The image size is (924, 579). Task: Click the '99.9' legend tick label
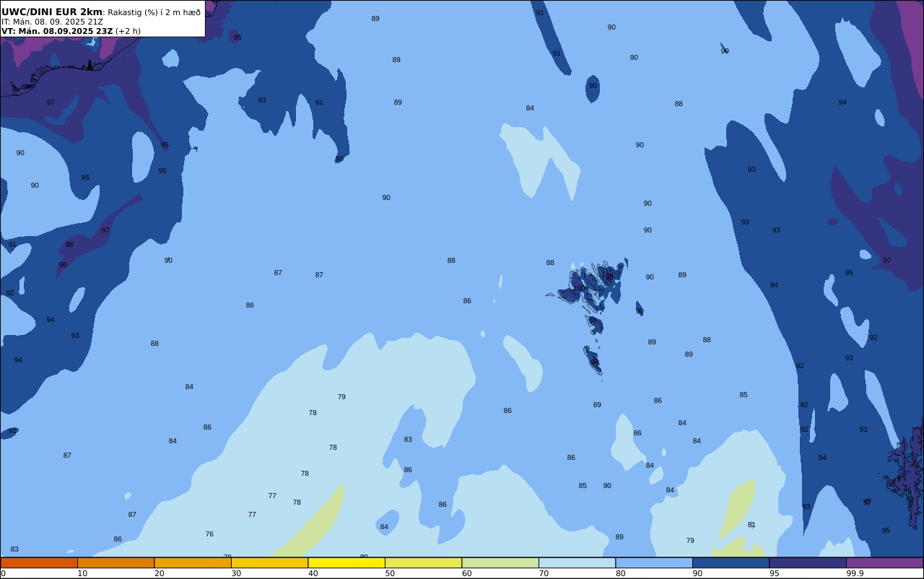click(x=855, y=573)
